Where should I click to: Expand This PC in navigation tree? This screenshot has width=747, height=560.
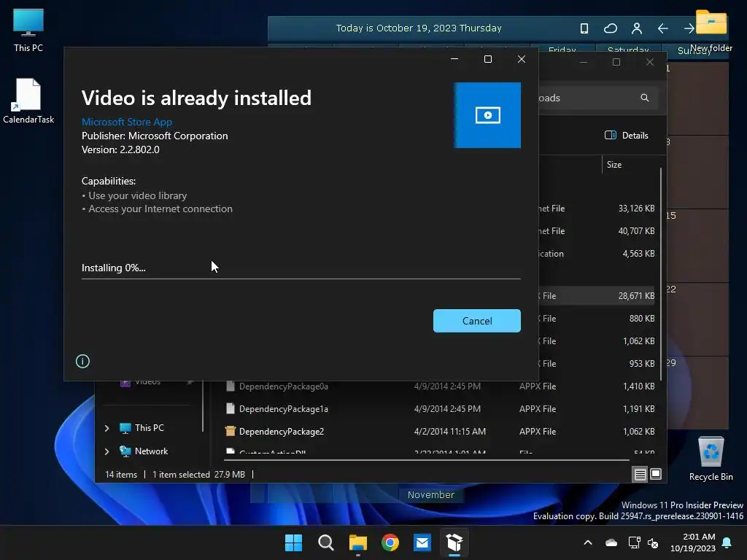(107, 428)
